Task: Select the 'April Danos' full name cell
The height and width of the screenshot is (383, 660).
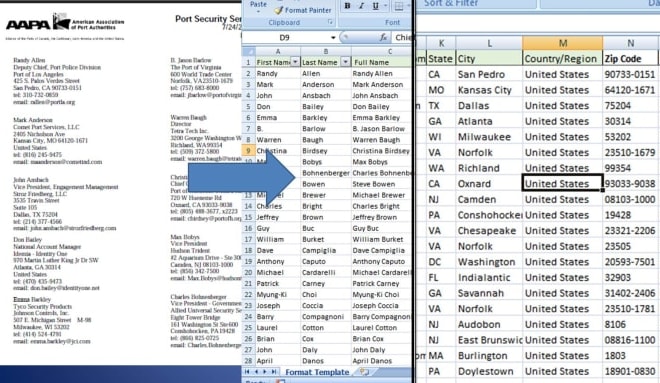Action: (x=382, y=361)
